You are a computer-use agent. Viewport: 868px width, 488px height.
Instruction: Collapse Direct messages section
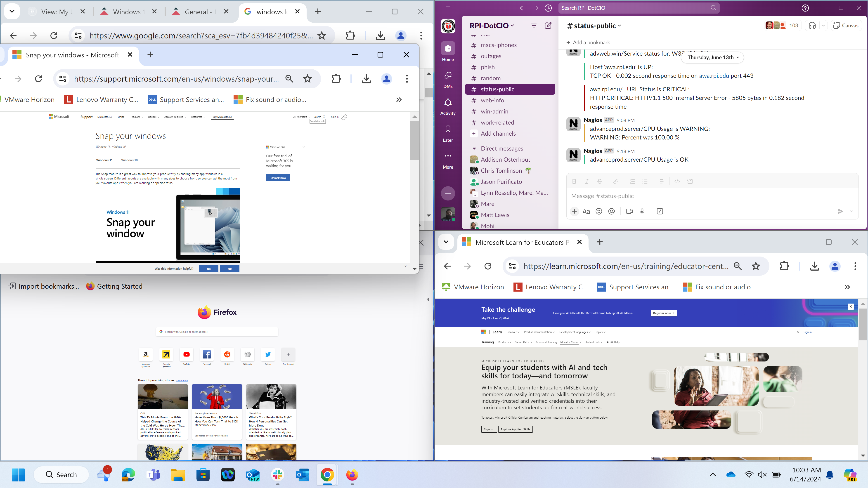pyautogui.click(x=474, y=149)
